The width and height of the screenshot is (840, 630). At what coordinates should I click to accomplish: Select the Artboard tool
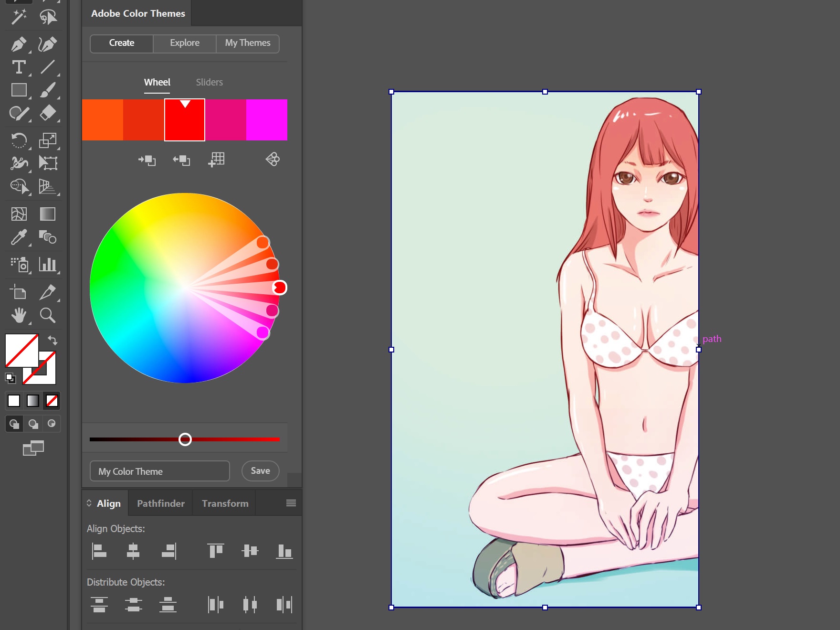[x=19, y=292]
